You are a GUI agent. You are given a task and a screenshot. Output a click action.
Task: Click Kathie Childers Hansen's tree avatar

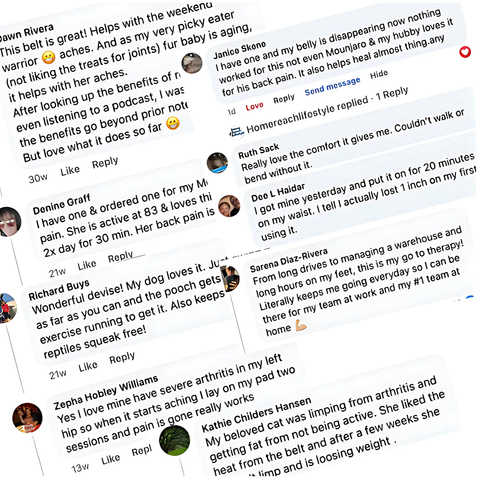point(175,440)
